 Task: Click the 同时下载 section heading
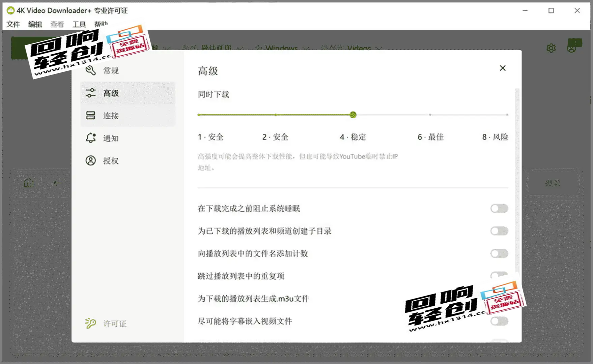pos(214,94)
